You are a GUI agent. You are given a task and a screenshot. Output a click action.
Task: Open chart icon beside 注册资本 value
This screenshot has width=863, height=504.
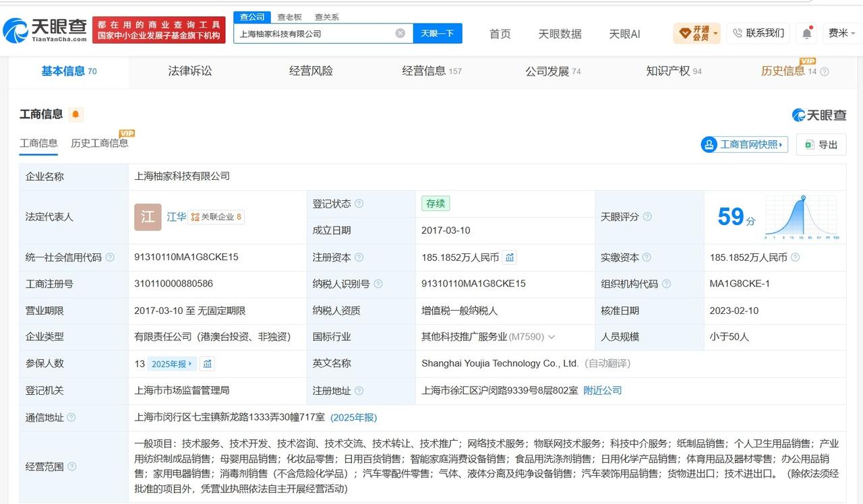coord(510,257)
